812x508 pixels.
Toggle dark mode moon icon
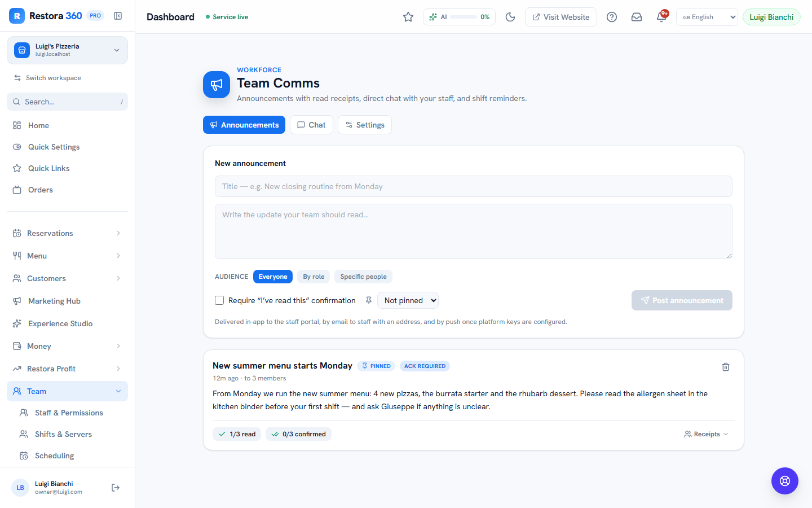coord(510,17)
